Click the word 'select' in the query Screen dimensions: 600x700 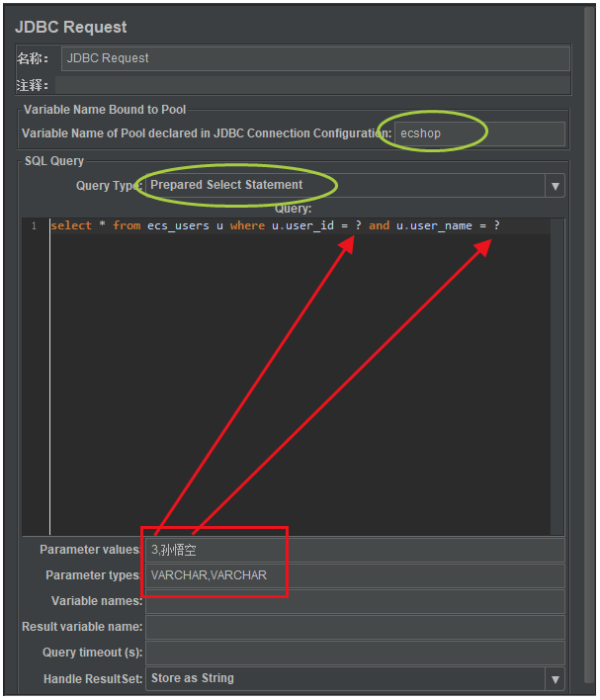tap(71, 225)
